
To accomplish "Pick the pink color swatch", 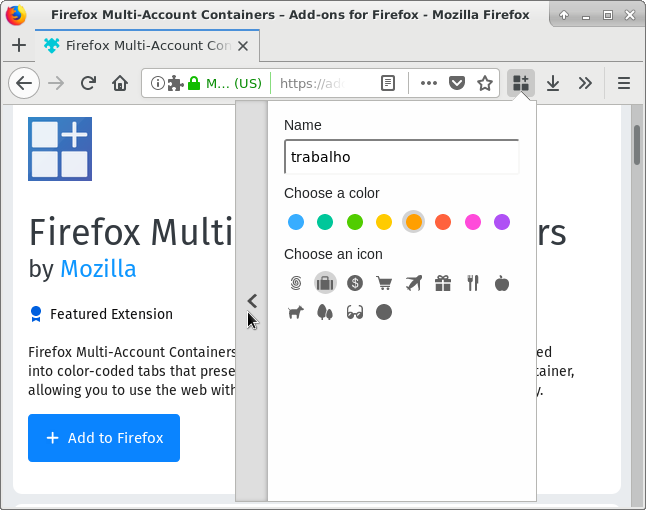I will point(473,222).
